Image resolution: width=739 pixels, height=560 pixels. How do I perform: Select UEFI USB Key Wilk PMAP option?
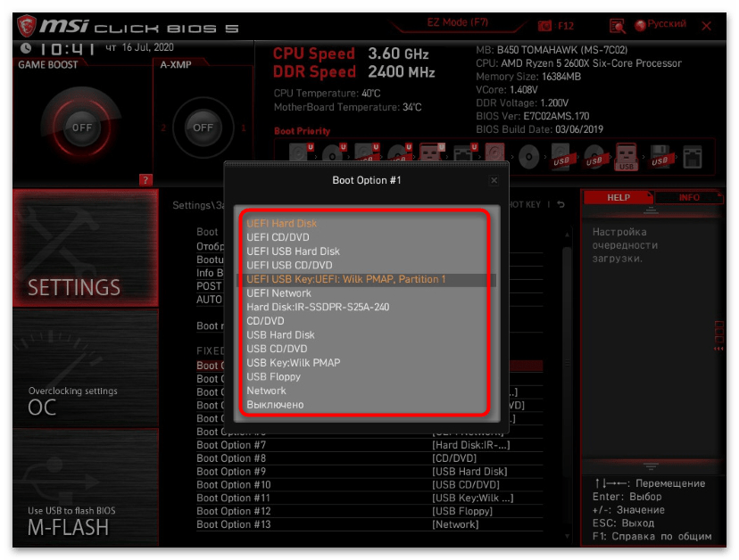point(346,279)
